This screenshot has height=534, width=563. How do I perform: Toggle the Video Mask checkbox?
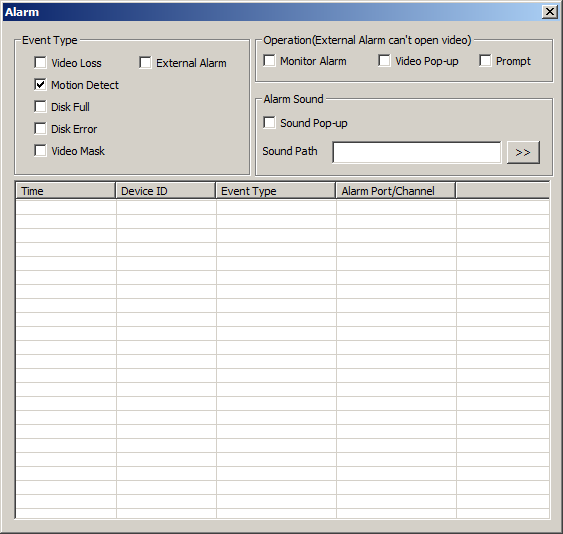40,150
